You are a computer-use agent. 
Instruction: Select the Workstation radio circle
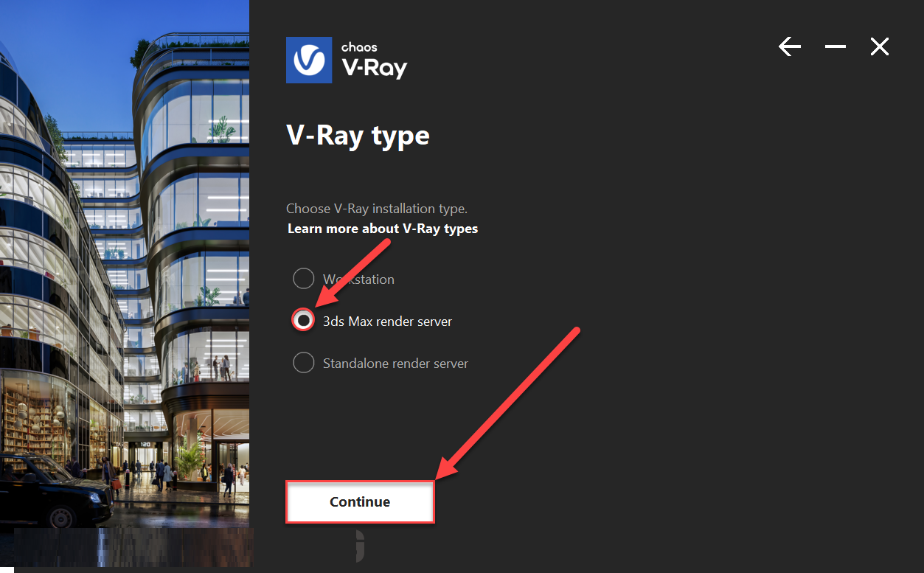point(303,279)
